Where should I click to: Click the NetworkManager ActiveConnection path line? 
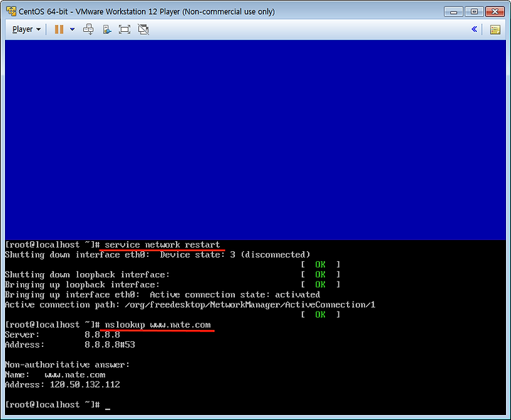tap(190, 305)
